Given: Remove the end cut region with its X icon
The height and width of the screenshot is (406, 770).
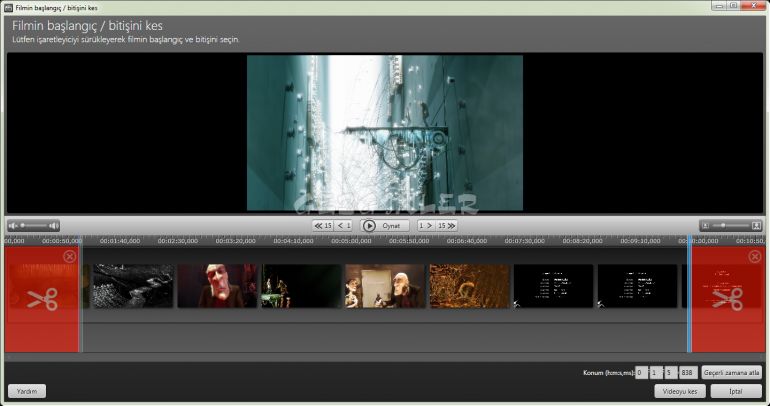Looking at the screenshot, I should (x=755, y=256).
